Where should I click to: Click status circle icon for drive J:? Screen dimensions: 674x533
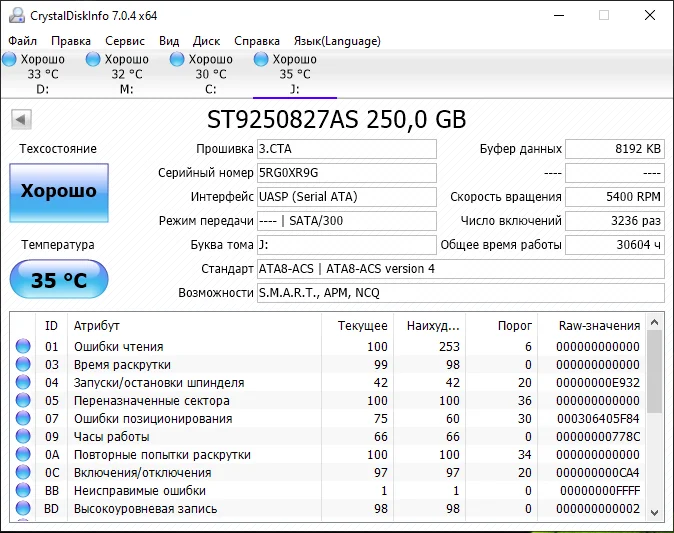[x=261, y=59]
